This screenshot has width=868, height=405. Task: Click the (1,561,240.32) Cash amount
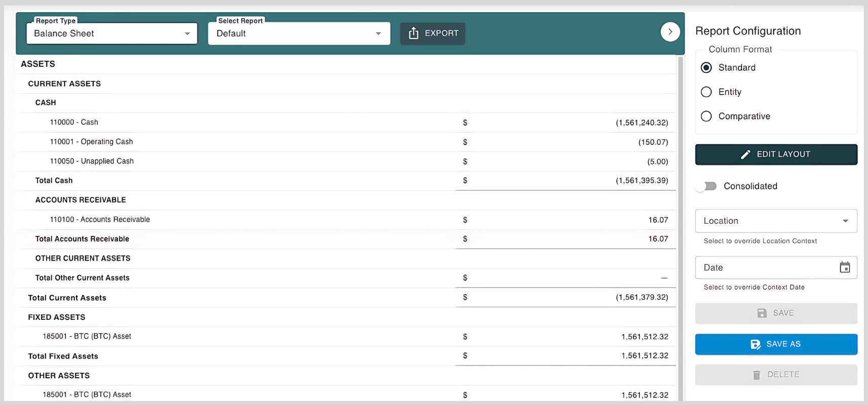click(642, 123)
